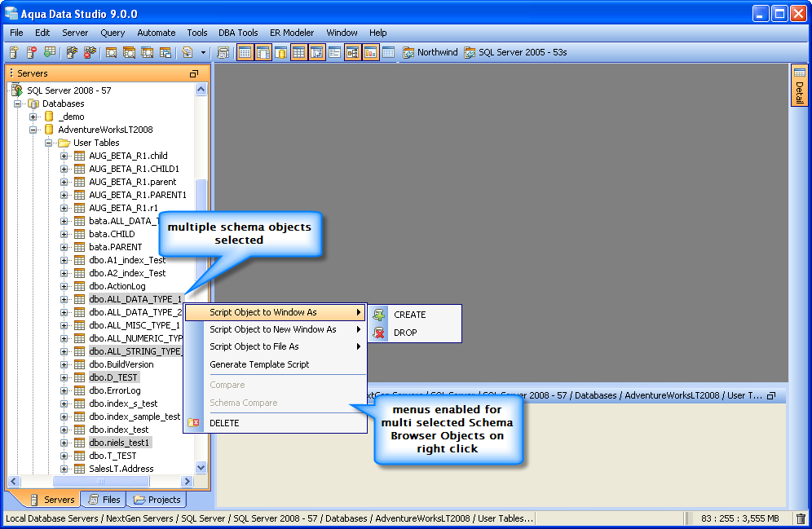Image resolution: width=812 pixels, height=529 pixels.
Task: Select DROP in the script submenu
Action: [415, 333]
